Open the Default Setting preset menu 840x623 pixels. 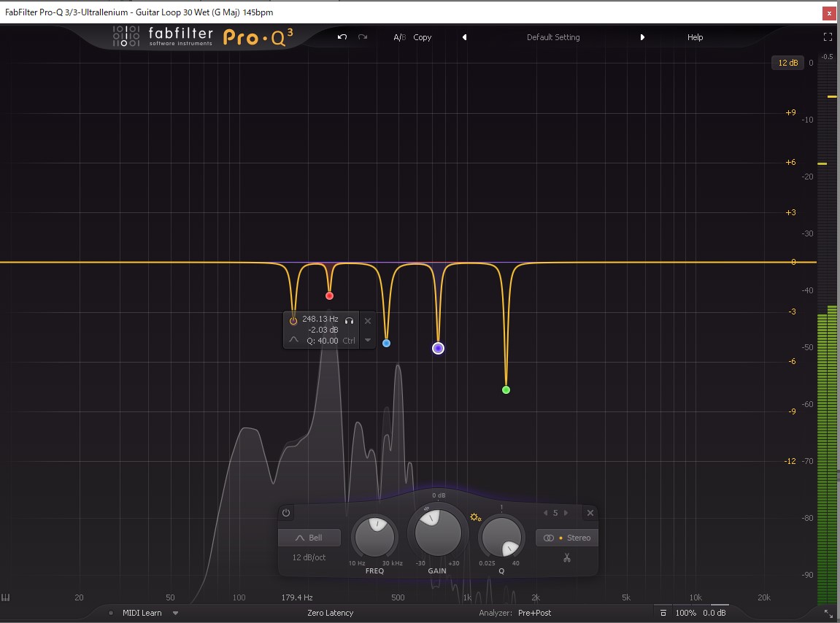pos(553,37)
